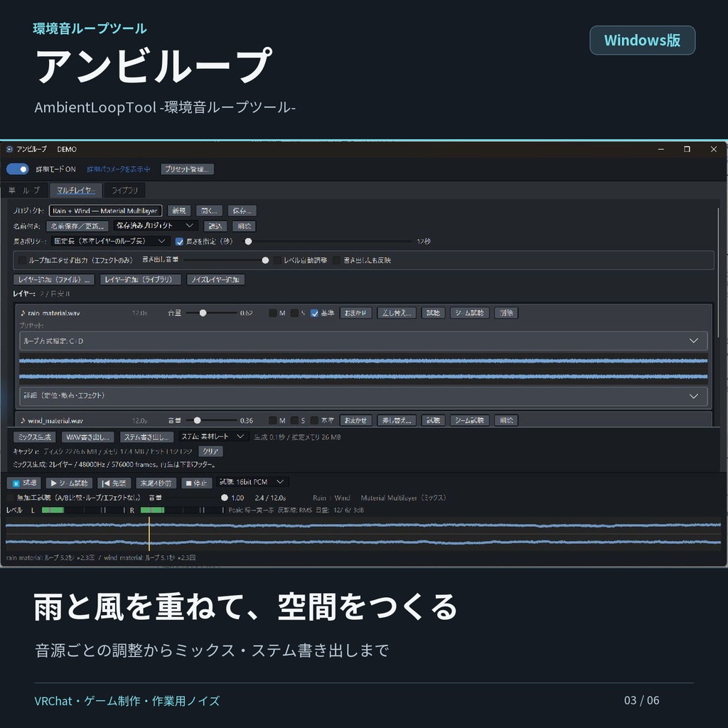
Task: Minimize the アンビループ window
Action: pyautogui.click(x=660, y=149)
